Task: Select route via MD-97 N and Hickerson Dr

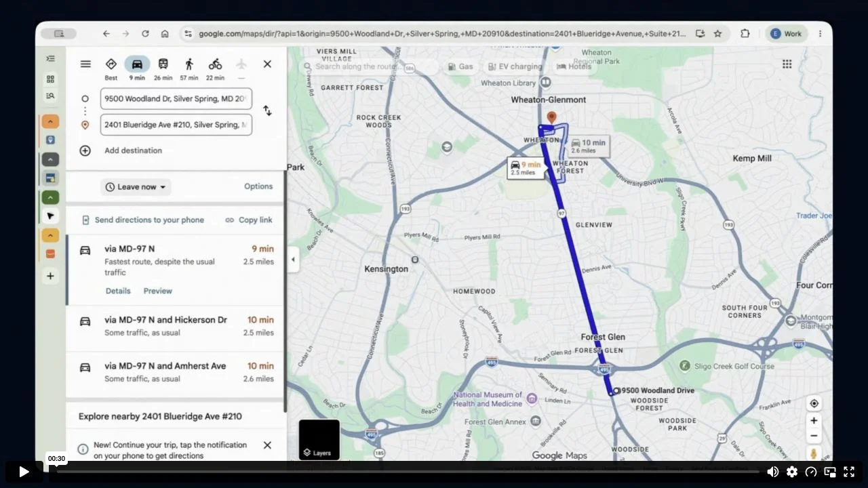Action: [175, 329]
